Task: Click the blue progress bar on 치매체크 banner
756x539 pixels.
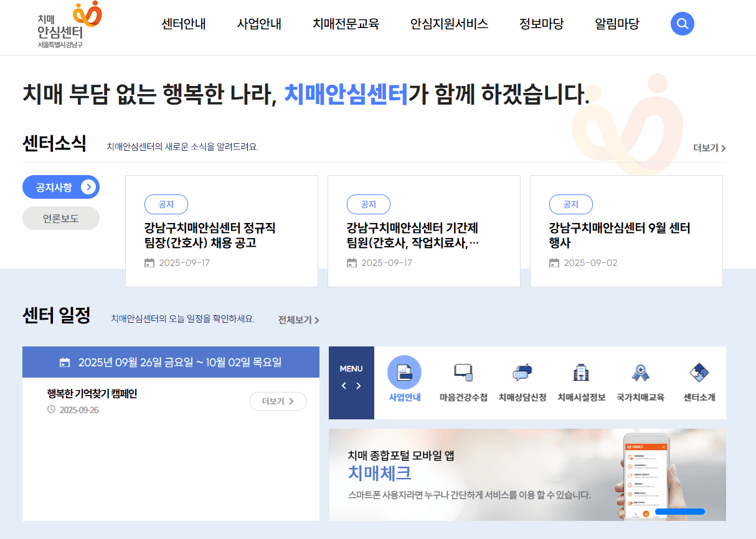Action: 680,512
